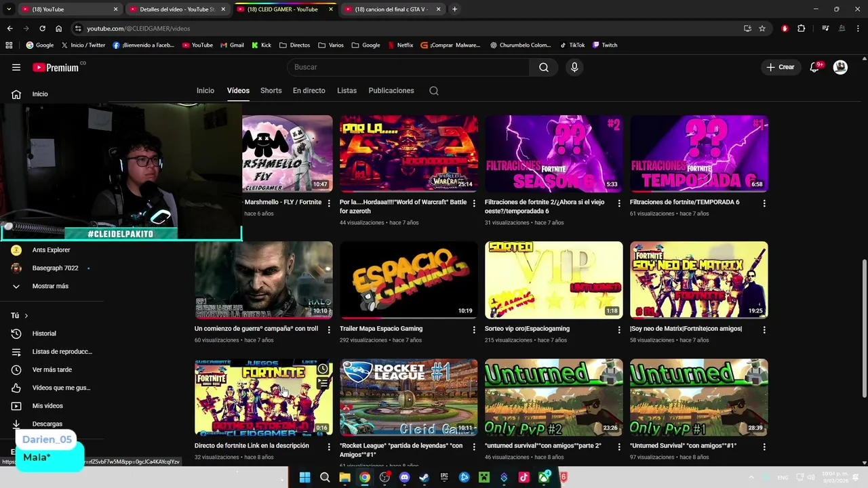
Task: Start voice search with the microphone
Action: [x=574, y=67]
